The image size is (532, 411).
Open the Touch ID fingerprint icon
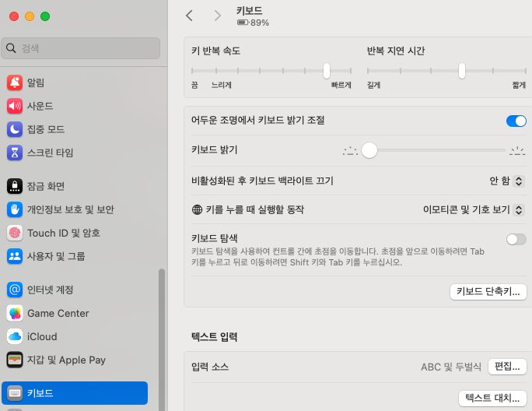point(15,233)
